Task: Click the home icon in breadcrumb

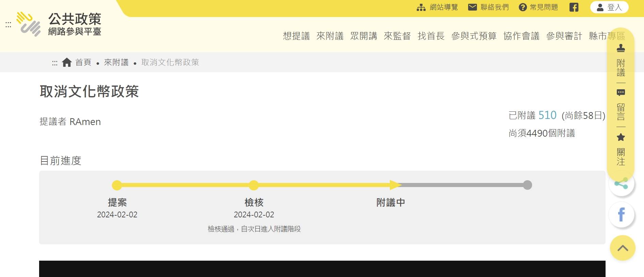Action: (67, 62)
